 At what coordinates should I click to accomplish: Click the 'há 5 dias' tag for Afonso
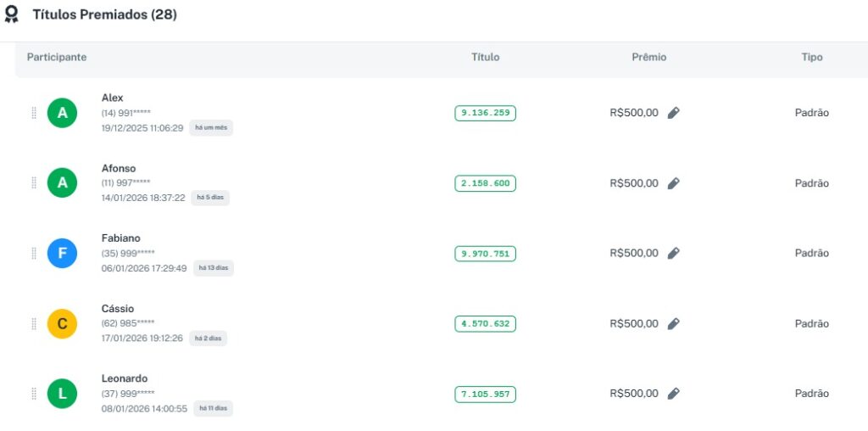(209, 198)
